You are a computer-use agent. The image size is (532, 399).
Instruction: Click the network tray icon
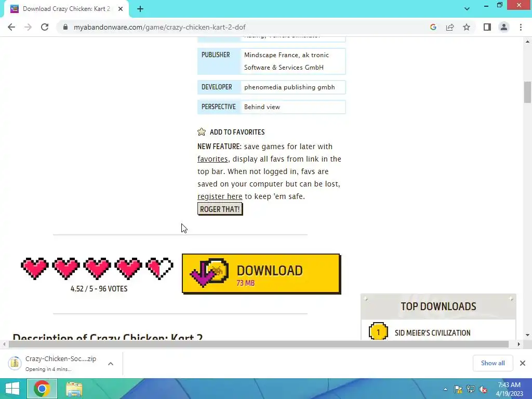(471, 389)
